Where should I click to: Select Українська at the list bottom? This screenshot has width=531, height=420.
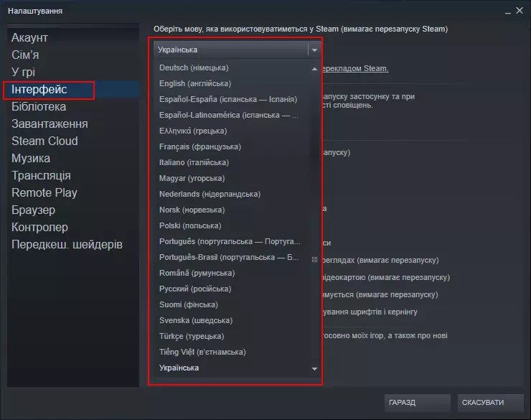point(179,368)
